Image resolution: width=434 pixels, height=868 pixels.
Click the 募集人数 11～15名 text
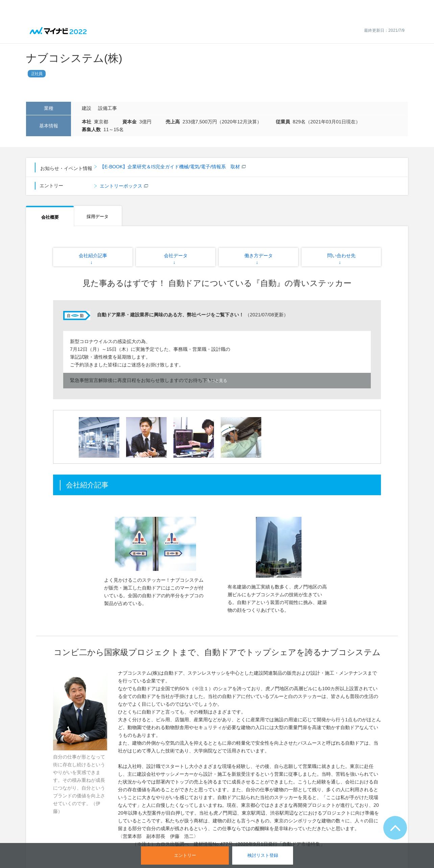click(x=103, y=130)
